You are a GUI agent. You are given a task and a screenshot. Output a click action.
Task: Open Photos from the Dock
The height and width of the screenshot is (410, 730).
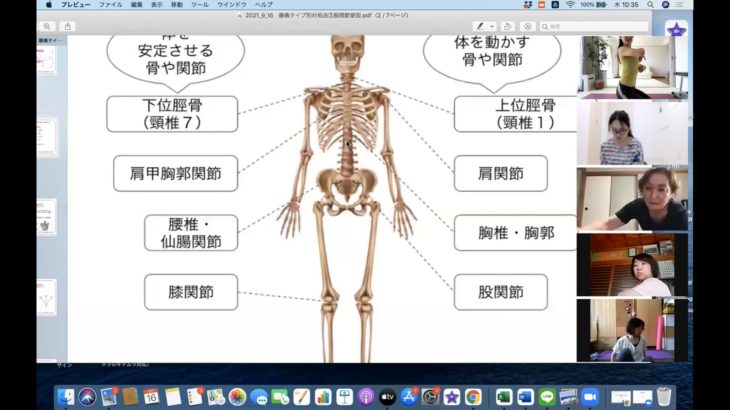(x=237, y=397)
